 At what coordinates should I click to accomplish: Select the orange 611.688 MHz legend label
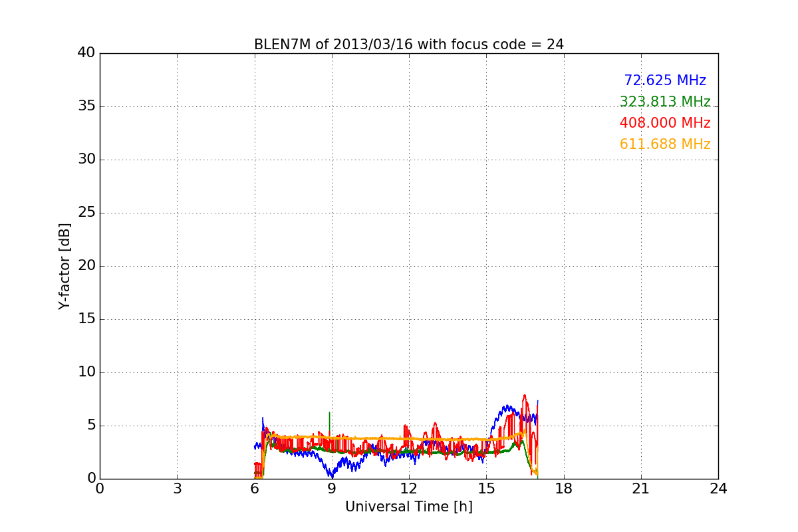tap(665, 144)
